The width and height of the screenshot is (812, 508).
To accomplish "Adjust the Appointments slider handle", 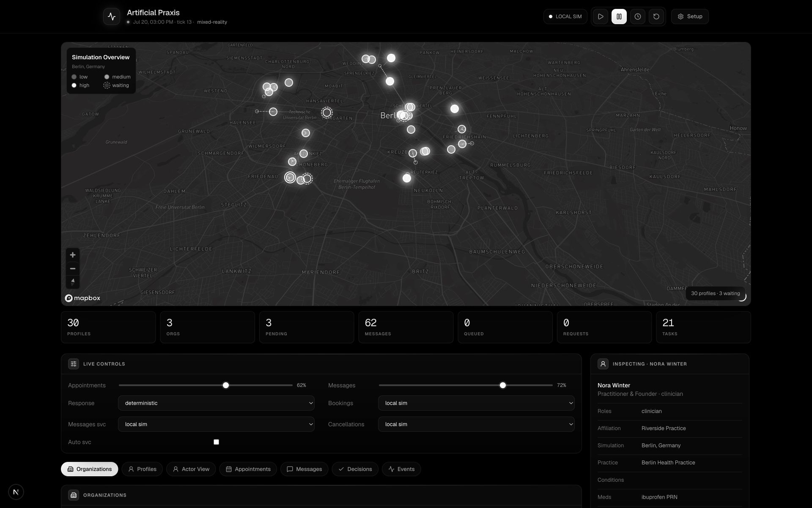I will click(x=226, y=385).
